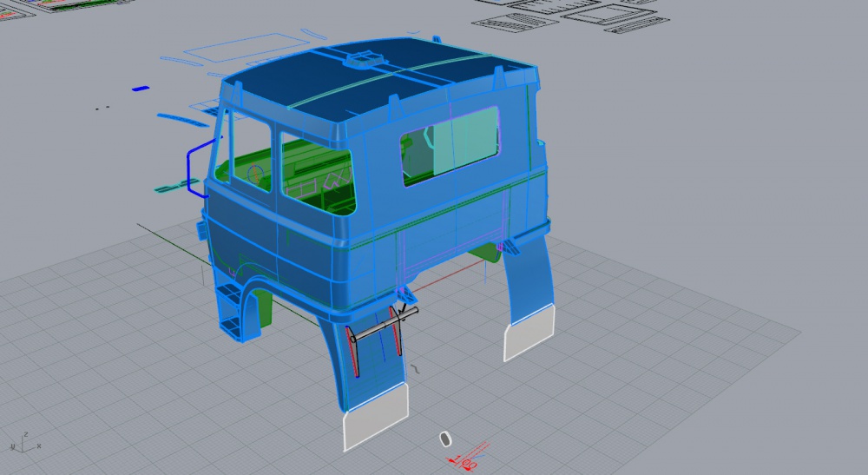Select the cab entry step ladder

click(232, 311)
